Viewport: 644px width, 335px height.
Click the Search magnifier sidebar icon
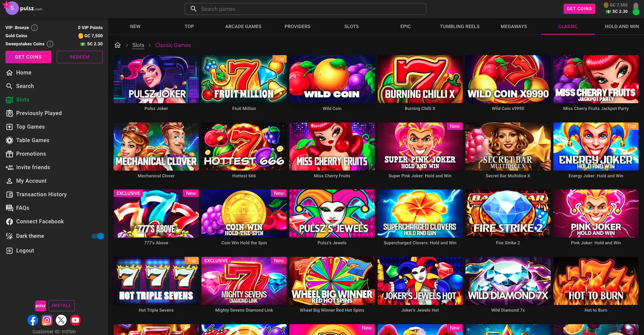pyautogui.click(x=9, y=86)
